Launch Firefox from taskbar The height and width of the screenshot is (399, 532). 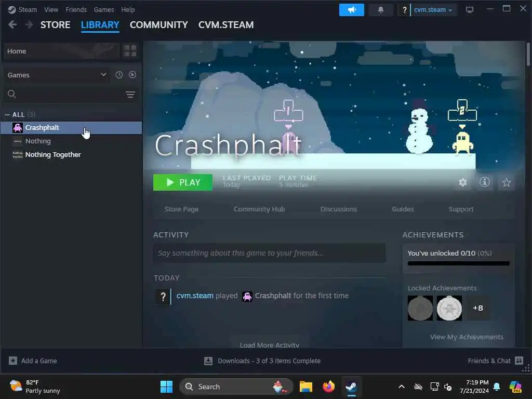point(328,387)
